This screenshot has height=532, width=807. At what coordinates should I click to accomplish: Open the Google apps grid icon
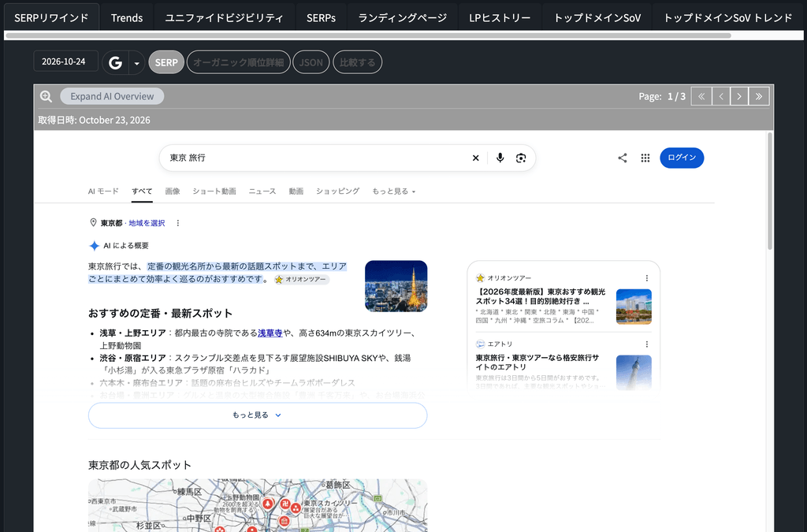(645, 158)
